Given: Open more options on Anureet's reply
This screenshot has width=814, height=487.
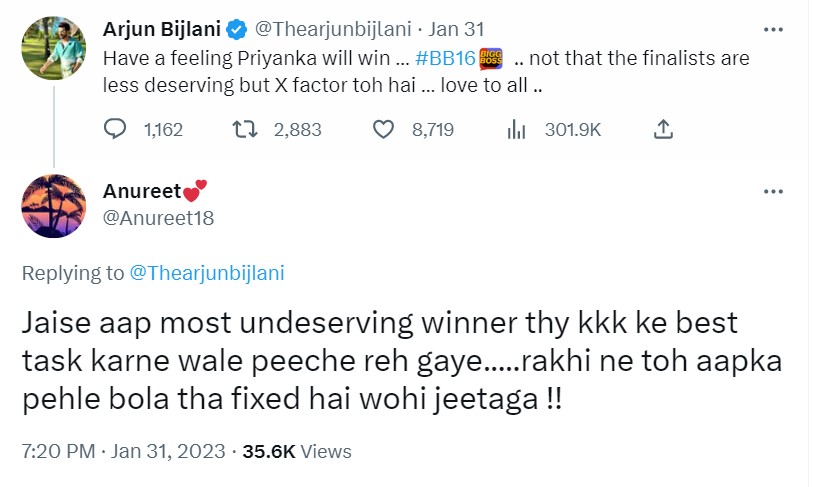Looking at the screenshot, I should (773, 191).
